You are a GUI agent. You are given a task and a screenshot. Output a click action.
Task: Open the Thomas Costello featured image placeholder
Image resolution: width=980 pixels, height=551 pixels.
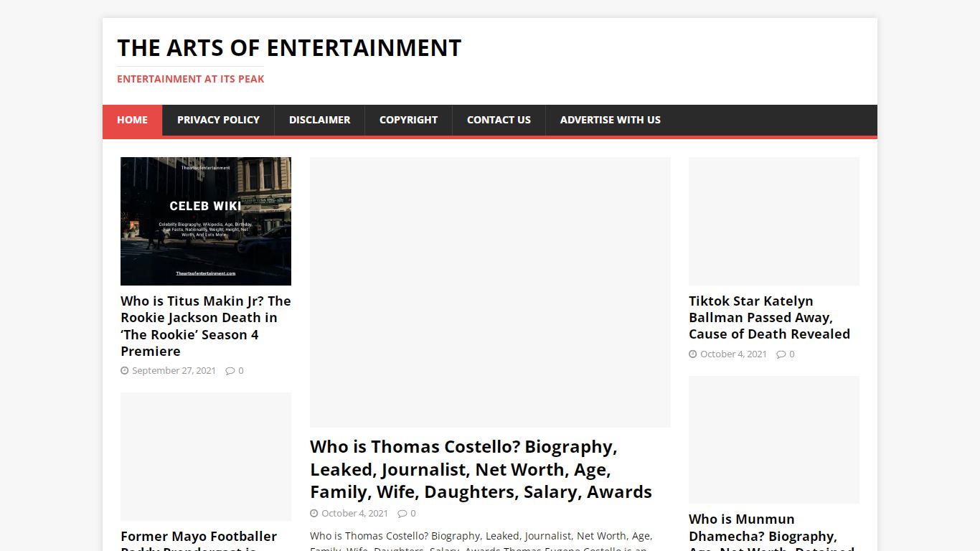490,292
